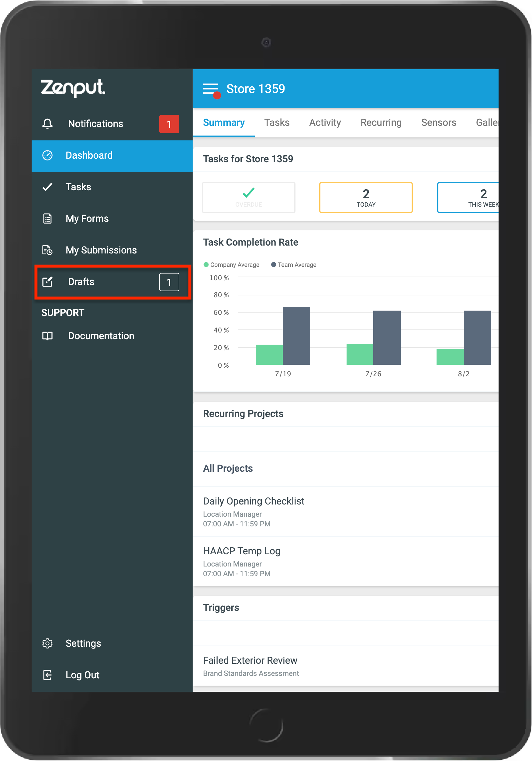Click the Tasks checkmark icon
This screenshot has height=761, width=532.
coord(47,187)
